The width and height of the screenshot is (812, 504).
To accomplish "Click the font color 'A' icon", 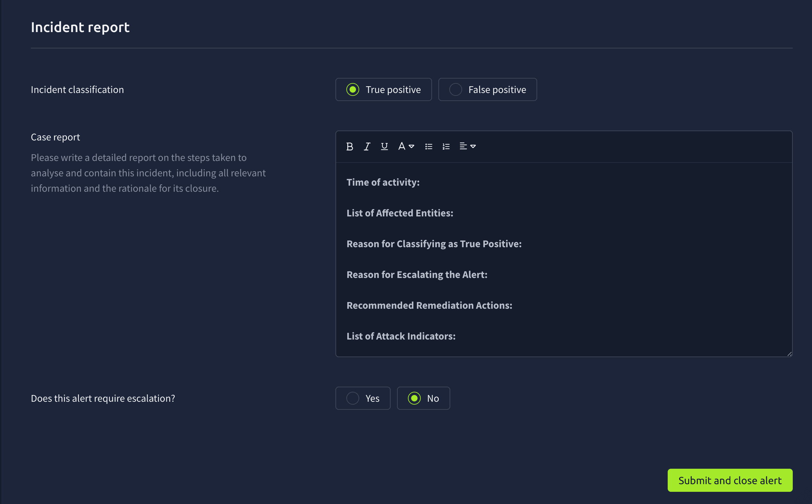I will click(x=402, y=146).
